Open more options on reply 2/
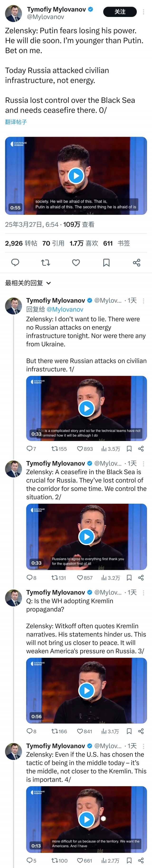Screen dimensions: 152x868 [x=144, y=464]
